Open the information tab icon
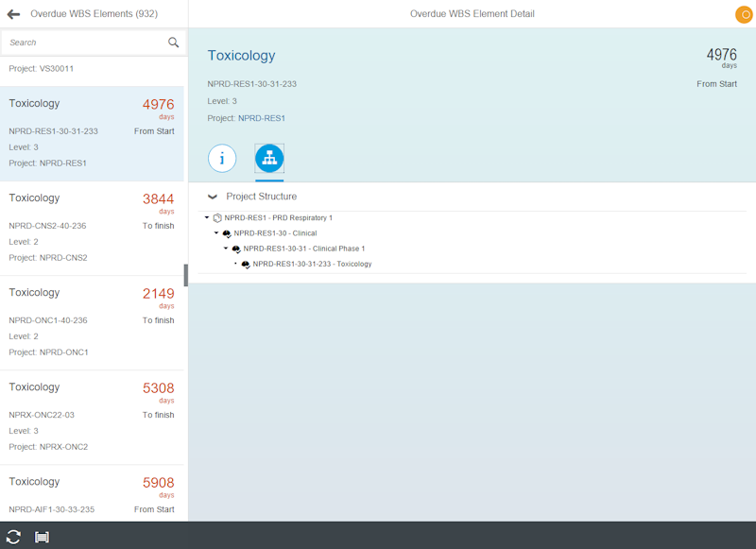The width and height of the screenshot is (756, 549). [x=222, y=159]
